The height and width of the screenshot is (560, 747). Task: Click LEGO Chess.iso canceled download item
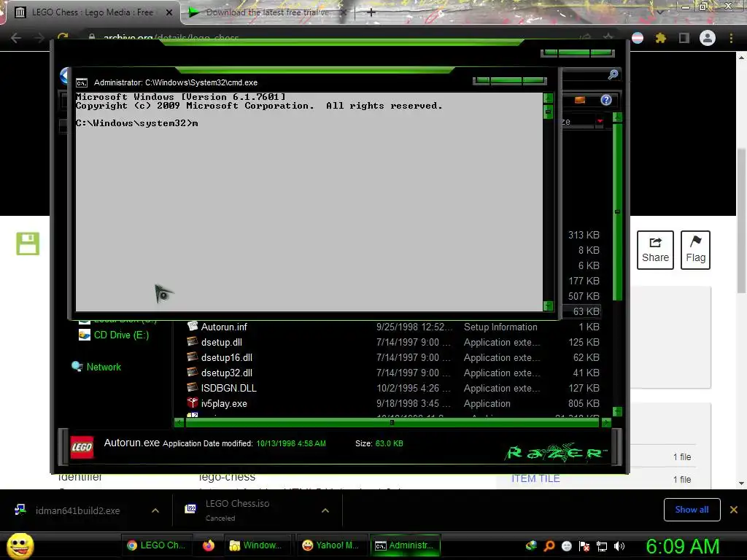pyautogui.click(x=237, y=510)
